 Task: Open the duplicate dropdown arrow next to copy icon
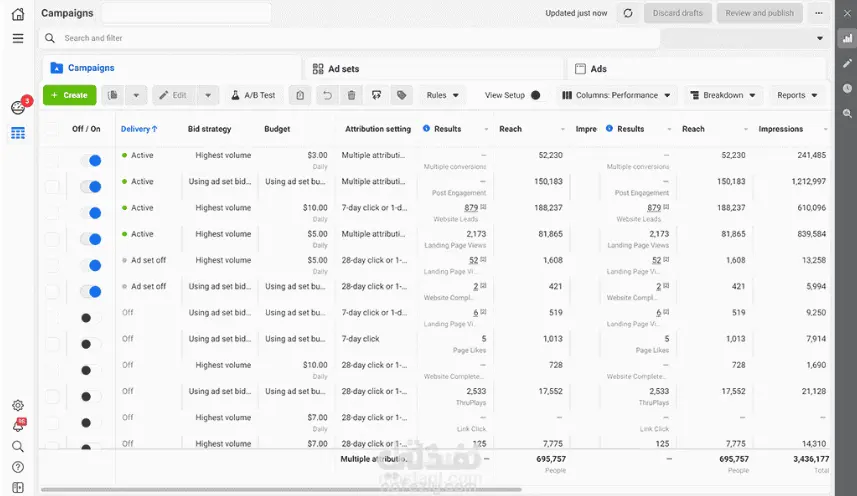pyautogui.click(x=136, y=95)
